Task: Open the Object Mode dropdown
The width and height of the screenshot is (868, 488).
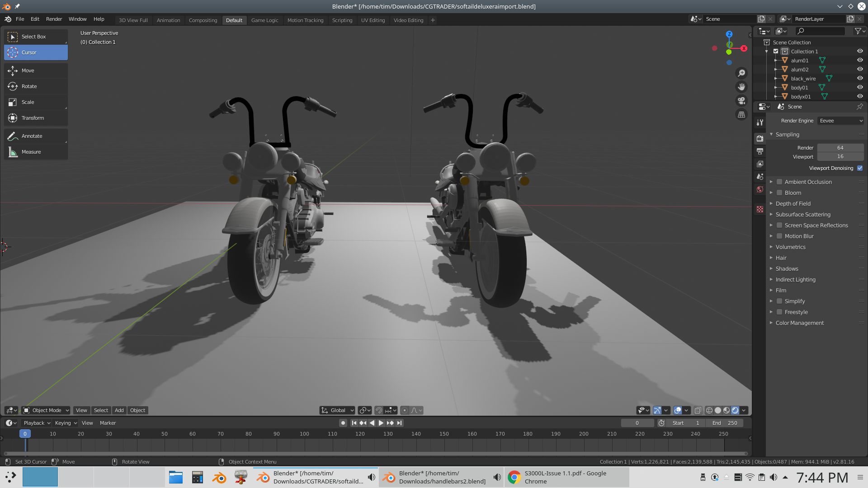Action: 46,410
